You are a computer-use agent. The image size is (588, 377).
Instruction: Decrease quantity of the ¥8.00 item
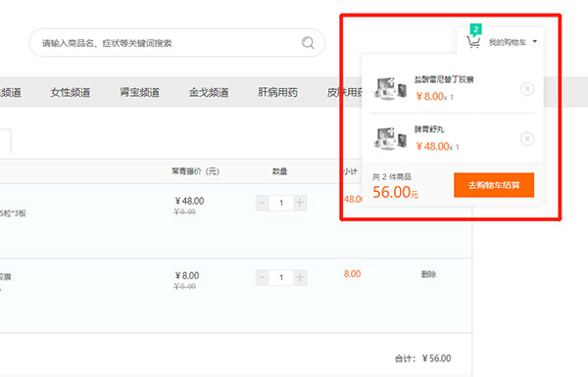262,277
